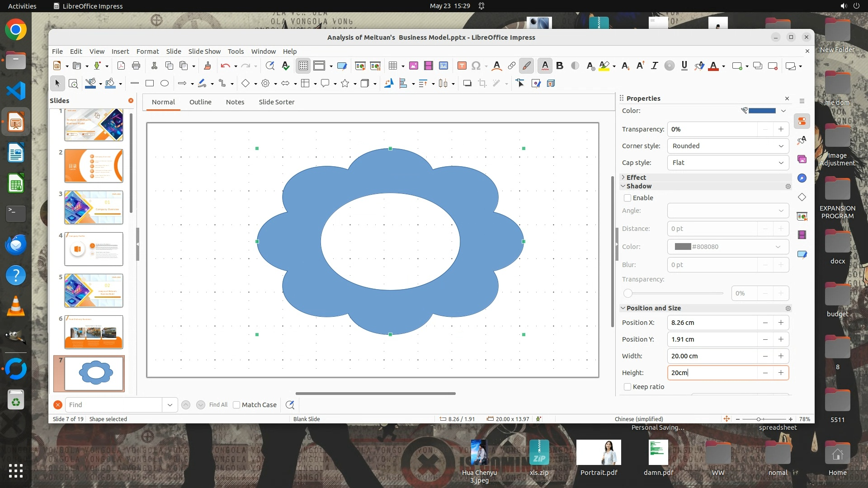Toggle the Match Case checkbox
The width and height of the screenshot is (868, 488).
pos(236,405)
